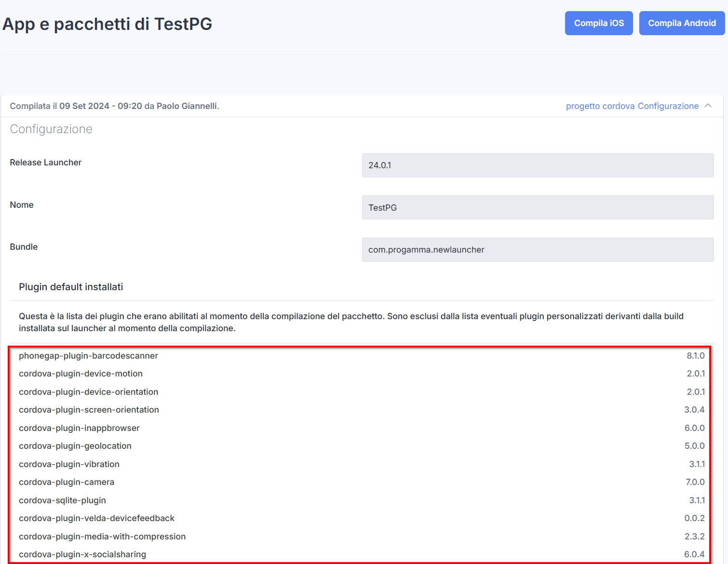Select cordova-plugin-inappbrowser plugin row

pyautogui.click(x=79, y=428)
